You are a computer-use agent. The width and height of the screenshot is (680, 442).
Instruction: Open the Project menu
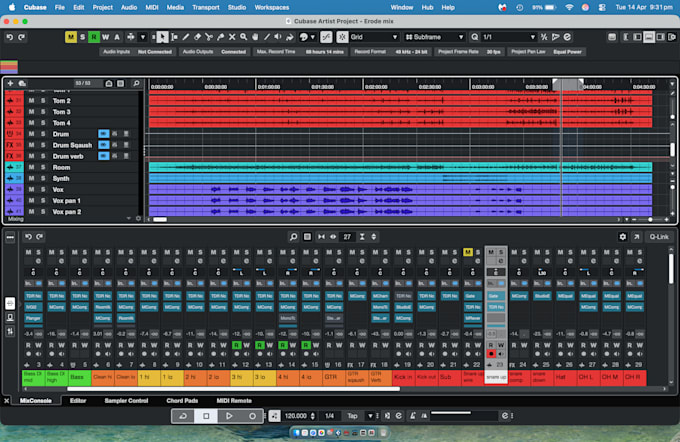102,7
